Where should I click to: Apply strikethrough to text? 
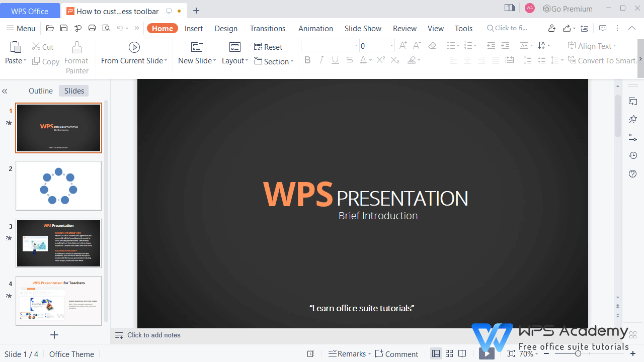coord(349,60)
